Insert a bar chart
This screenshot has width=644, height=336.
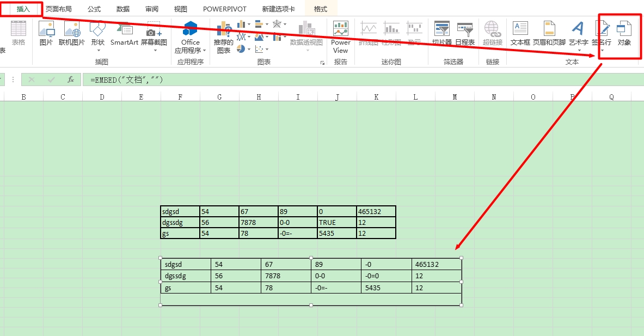(259, 25)
